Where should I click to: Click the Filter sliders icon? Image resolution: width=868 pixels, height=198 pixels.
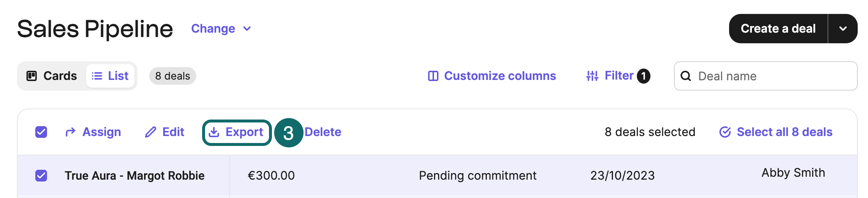click(592, 76)
